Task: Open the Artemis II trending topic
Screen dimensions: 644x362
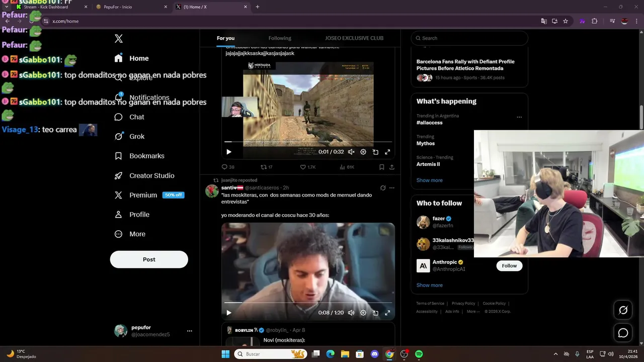Action: point(428,164)
